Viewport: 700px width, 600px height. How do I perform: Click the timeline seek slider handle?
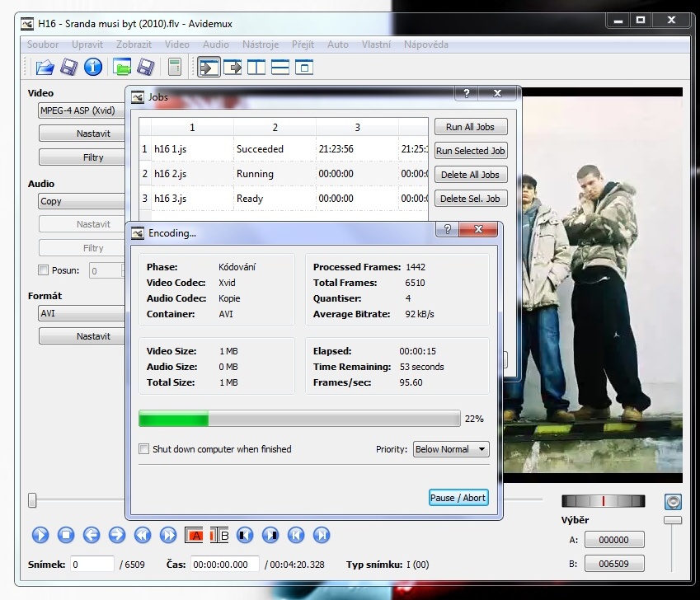point(32,500)
